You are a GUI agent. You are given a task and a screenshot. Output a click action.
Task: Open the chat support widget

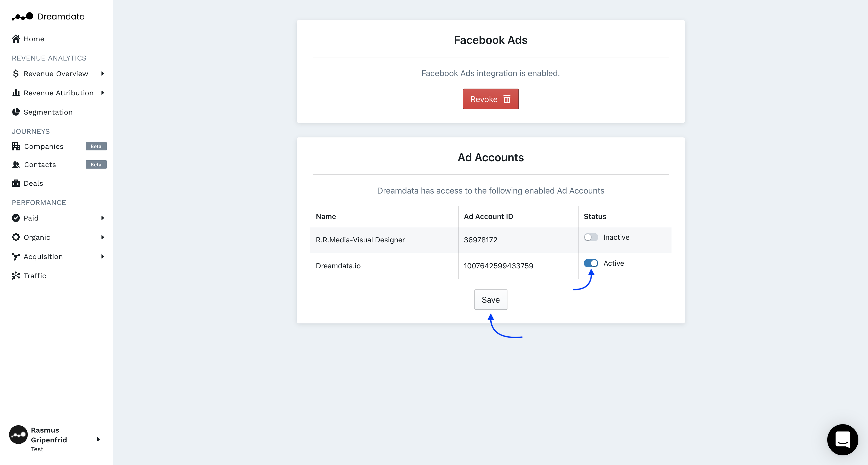[842, 439]
